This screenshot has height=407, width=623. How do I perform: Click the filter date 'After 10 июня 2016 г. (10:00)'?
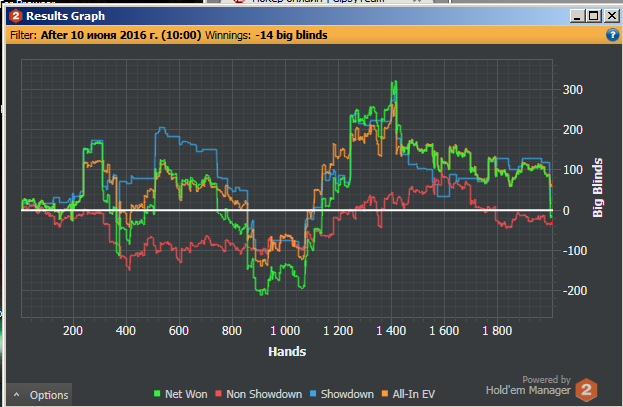pos(121,35)
